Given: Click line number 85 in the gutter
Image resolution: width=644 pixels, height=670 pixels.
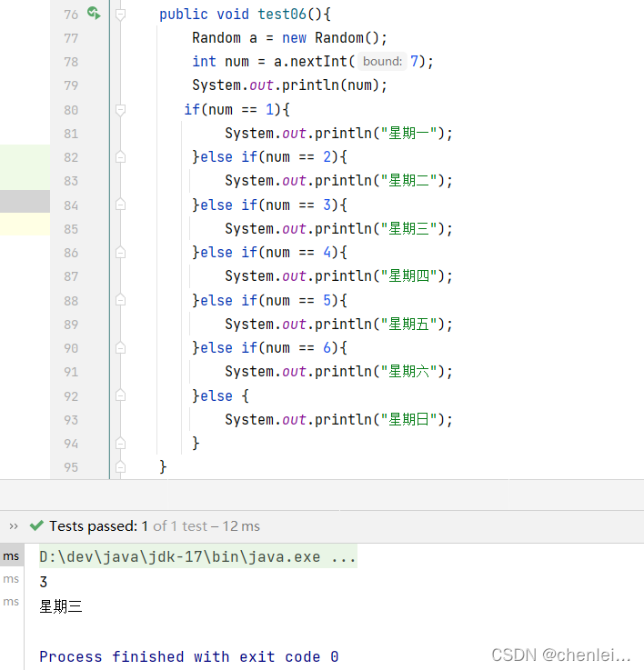Looking at the screenshot, I should 71,229.
